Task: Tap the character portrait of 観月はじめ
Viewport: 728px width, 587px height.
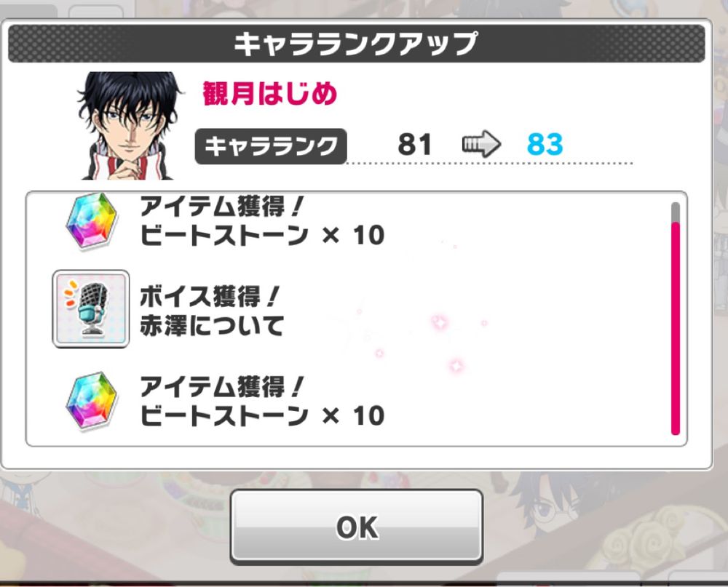Action: [130, 125]
